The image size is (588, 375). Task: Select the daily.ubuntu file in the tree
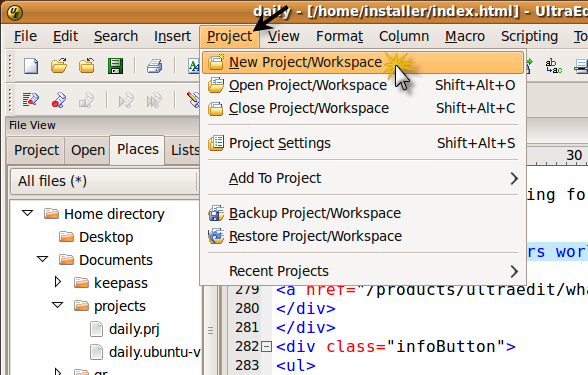click(x=154, y=352)
